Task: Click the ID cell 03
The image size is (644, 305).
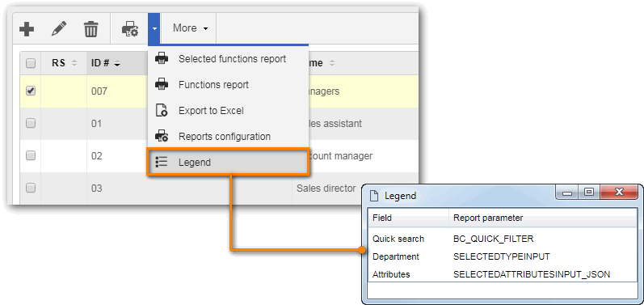Action: coord(96,189)
